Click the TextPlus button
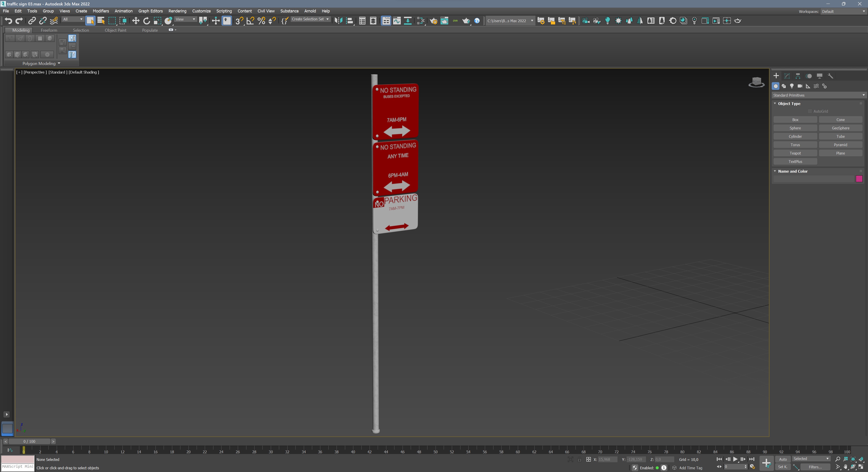This screenshot has width=868, height=472. [x=795, y=162]
